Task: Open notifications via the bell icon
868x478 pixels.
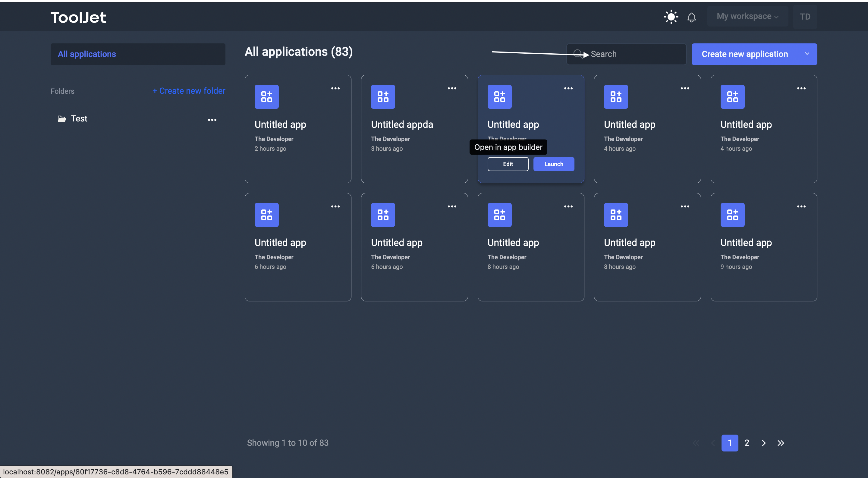Action: tap(692, 17)
